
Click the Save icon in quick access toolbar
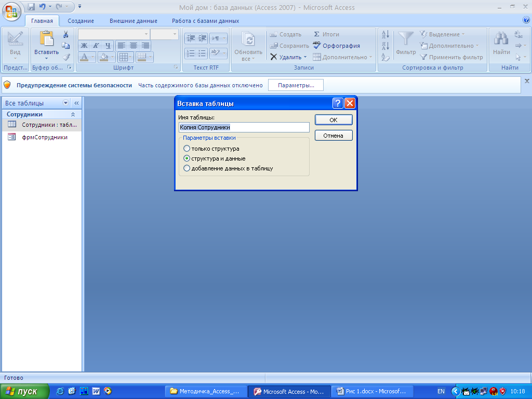point(31,6)
